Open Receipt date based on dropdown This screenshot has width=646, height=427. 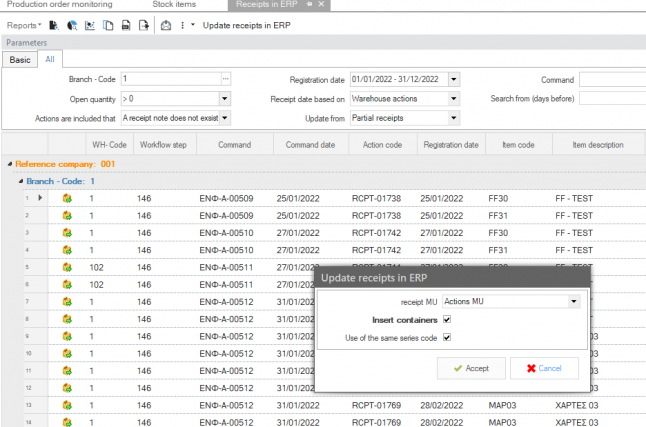click(x=454, y=99)
